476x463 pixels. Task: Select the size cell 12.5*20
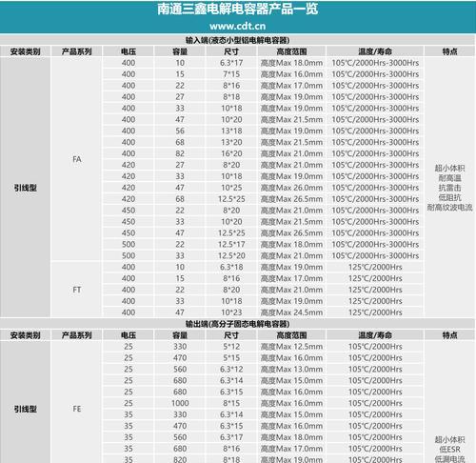coord(231,255)
